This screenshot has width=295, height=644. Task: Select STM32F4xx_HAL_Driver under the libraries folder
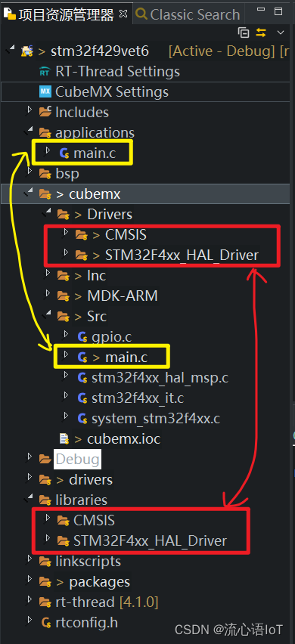pyautogui.click(x=150, y=540)
